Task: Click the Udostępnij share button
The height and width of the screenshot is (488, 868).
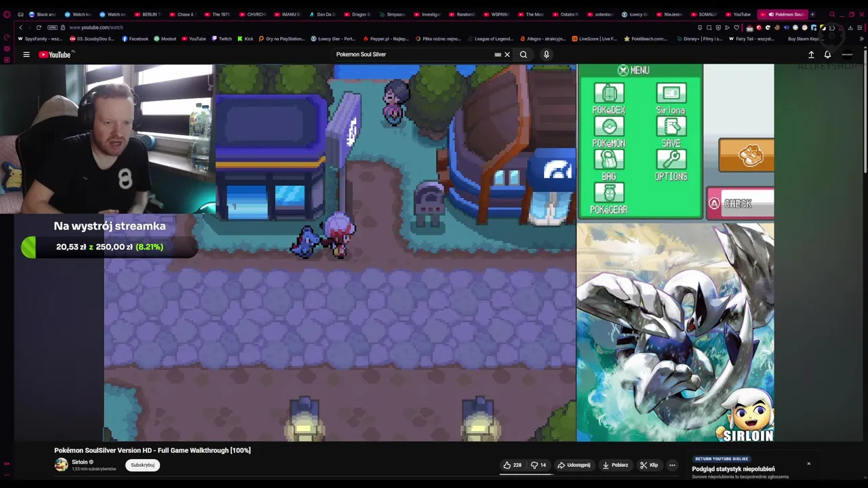Action: click(x=574, y=465)
